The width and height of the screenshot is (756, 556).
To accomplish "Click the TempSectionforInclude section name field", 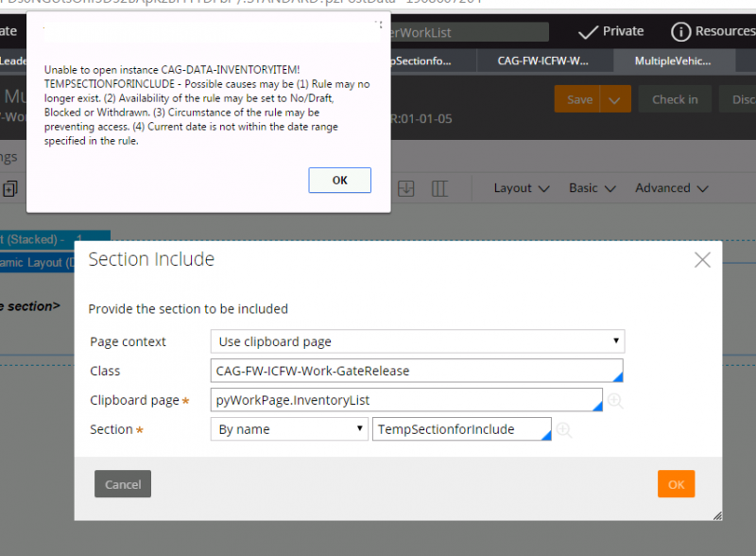I will [462, 429].
